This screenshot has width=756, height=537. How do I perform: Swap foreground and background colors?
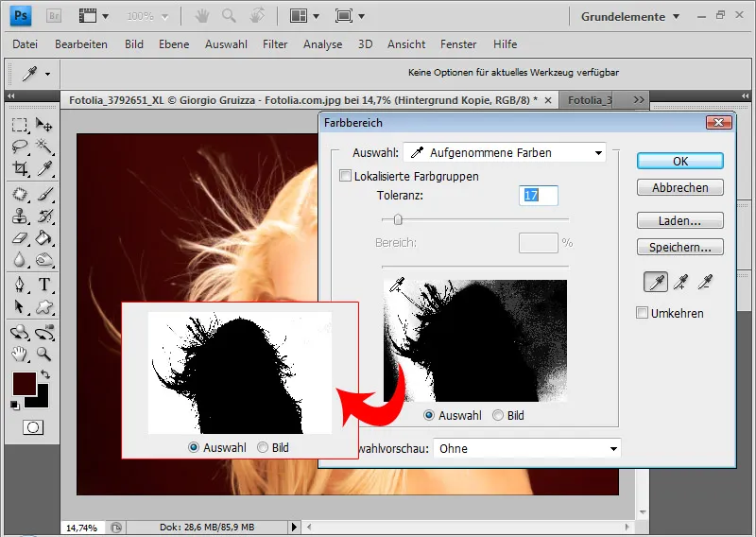point(44,374)
